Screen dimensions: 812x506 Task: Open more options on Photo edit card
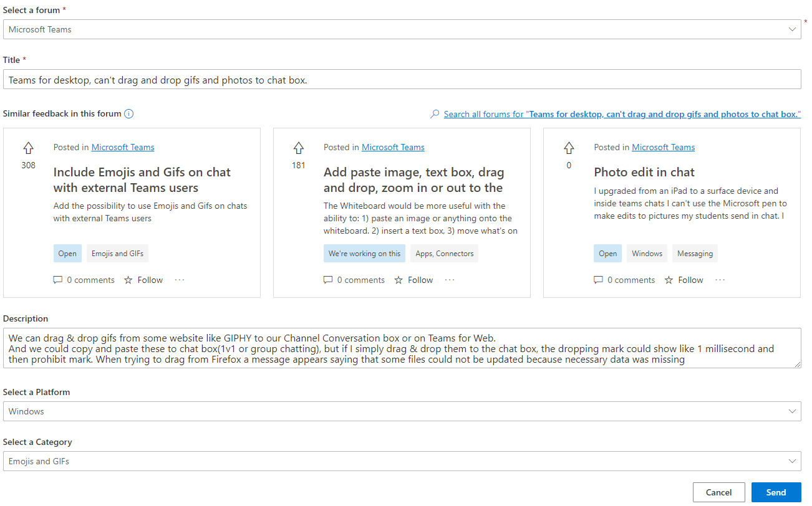coord(720,280)
